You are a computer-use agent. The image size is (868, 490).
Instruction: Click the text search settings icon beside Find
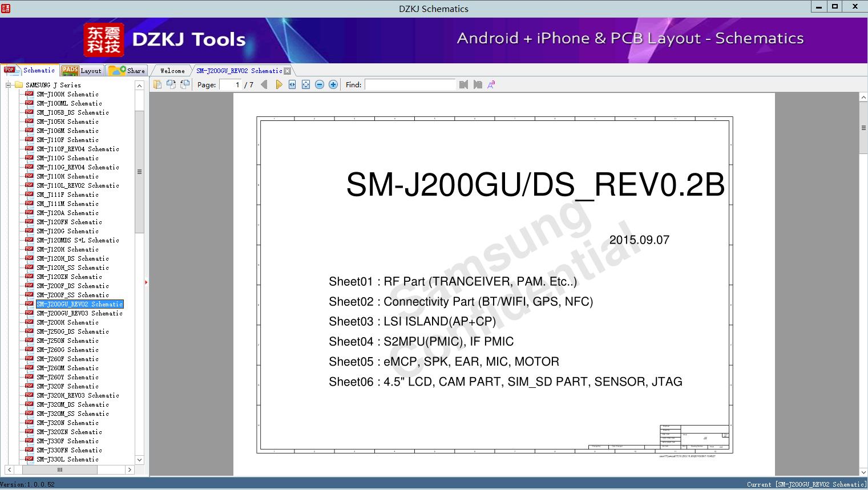(x=490, y=84)
